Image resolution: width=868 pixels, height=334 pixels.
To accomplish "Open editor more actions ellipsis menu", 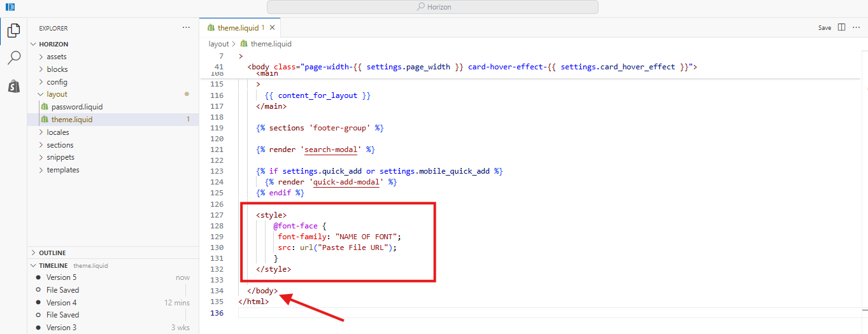I will (856, 27).
